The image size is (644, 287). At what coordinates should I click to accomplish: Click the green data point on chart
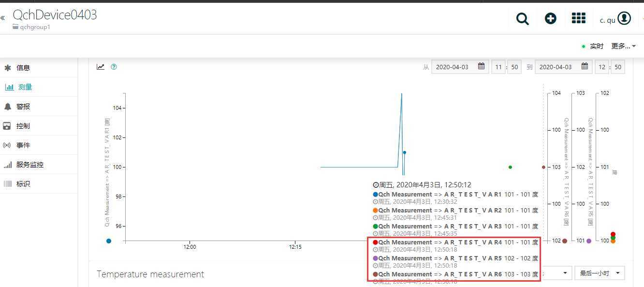click(510, 167)
